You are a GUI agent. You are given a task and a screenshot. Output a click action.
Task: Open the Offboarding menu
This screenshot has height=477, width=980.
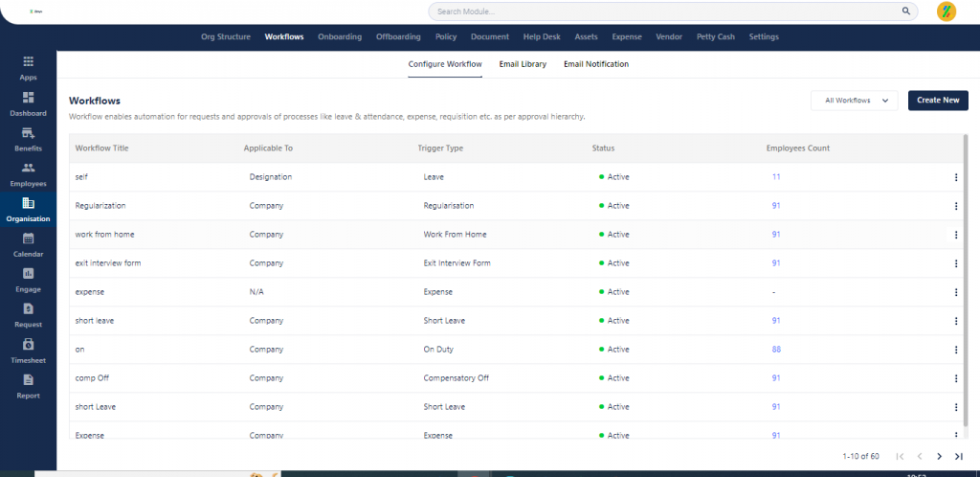coord(398,37)
